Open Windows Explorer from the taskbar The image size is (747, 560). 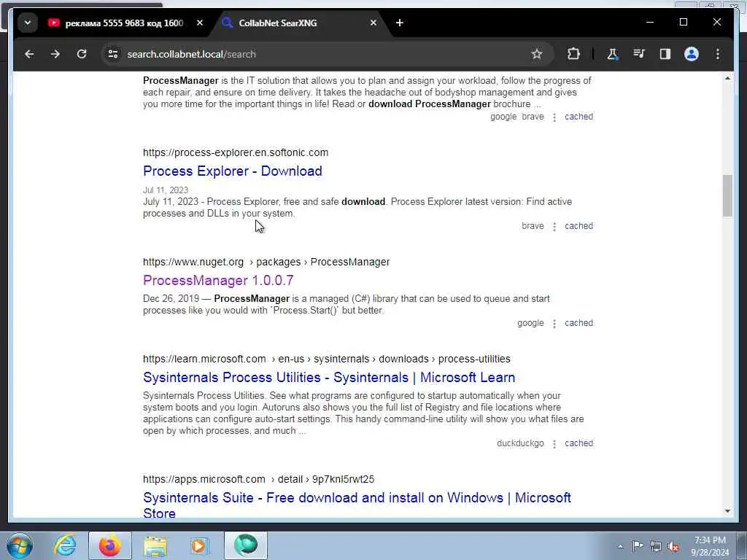155,545
